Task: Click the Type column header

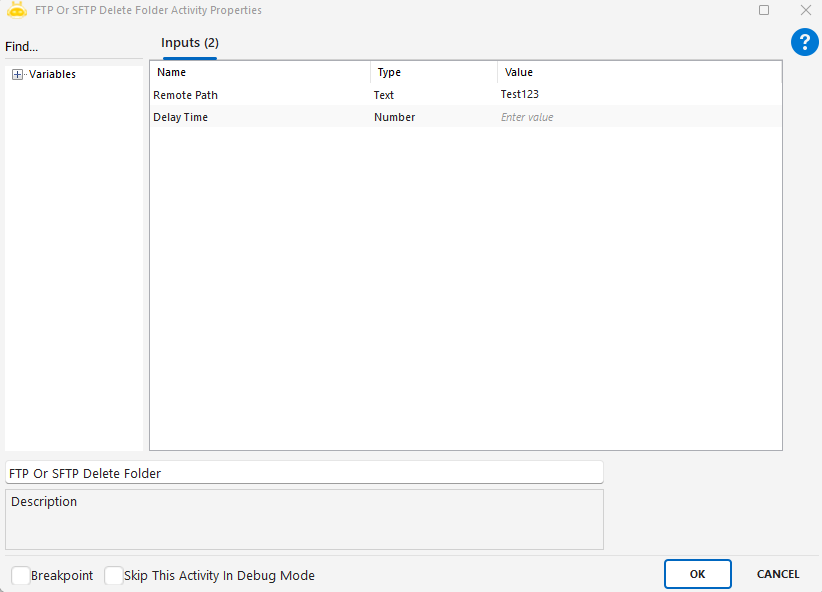Action: click(x=433, y=72)
